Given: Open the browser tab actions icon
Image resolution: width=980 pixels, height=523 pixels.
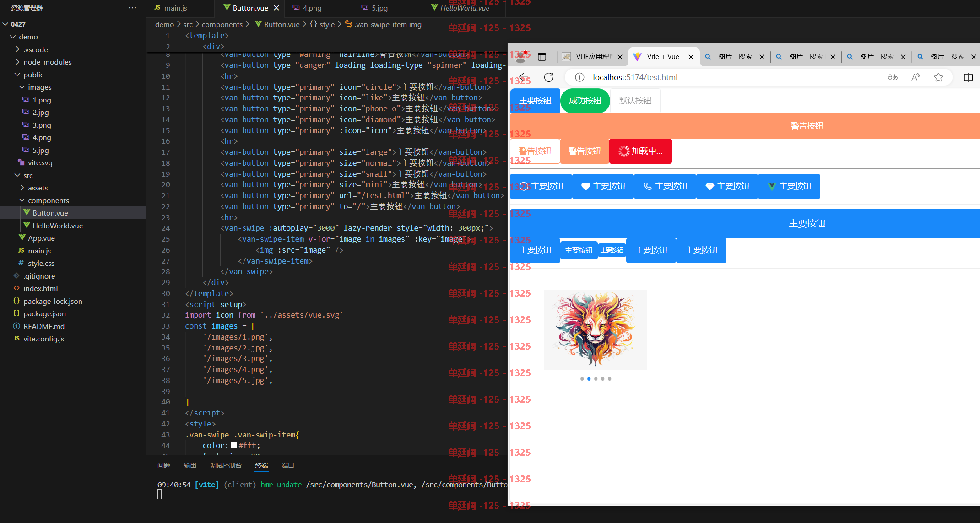Looking at the screenshot, I should pos(542,57).
